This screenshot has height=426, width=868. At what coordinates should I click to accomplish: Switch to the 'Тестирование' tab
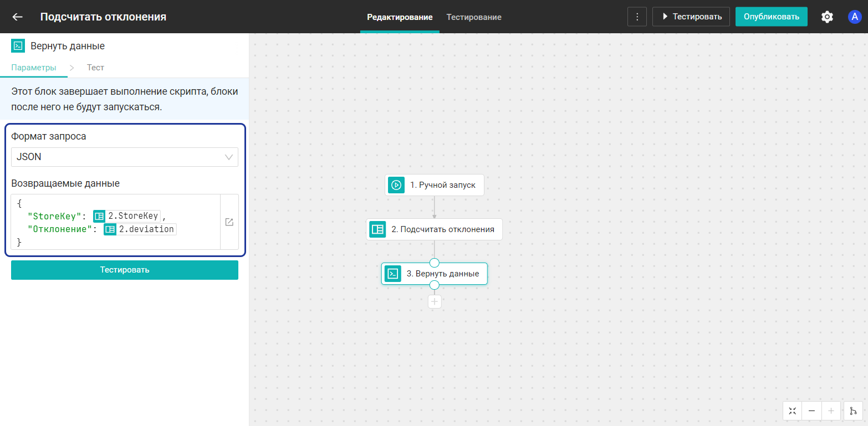coord(474,17)
